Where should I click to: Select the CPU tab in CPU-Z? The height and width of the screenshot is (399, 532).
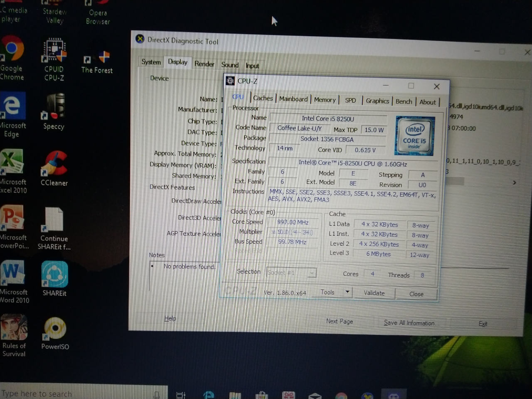(x=238, y=97)
